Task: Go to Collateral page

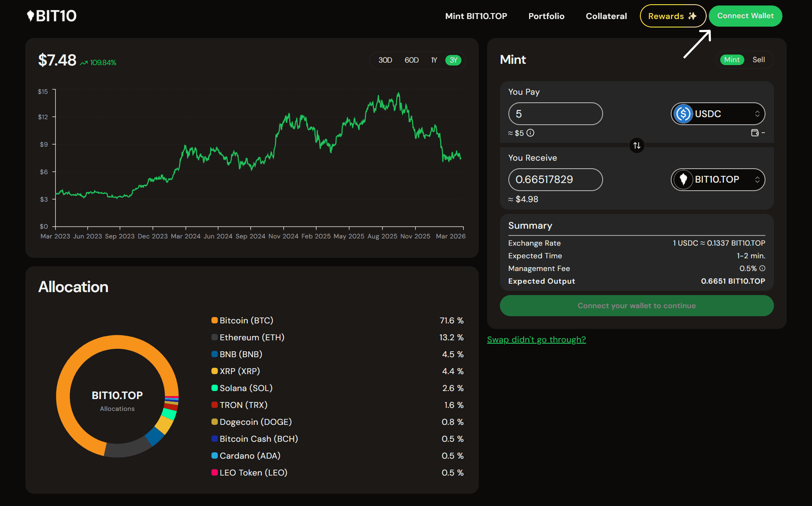Action: click(606, 16)
